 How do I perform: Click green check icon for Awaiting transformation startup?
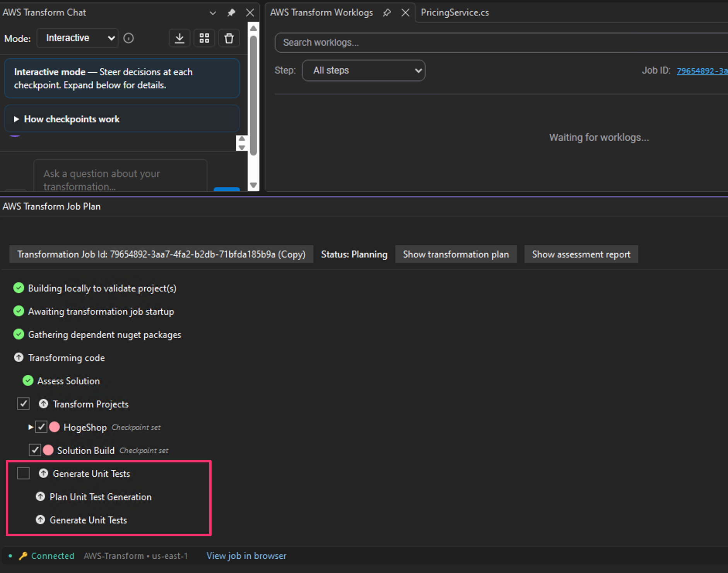tap(19, 311)
